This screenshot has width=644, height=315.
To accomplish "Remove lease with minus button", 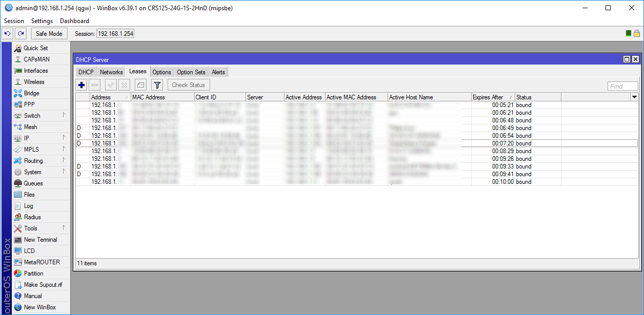I will click(95, 85).
